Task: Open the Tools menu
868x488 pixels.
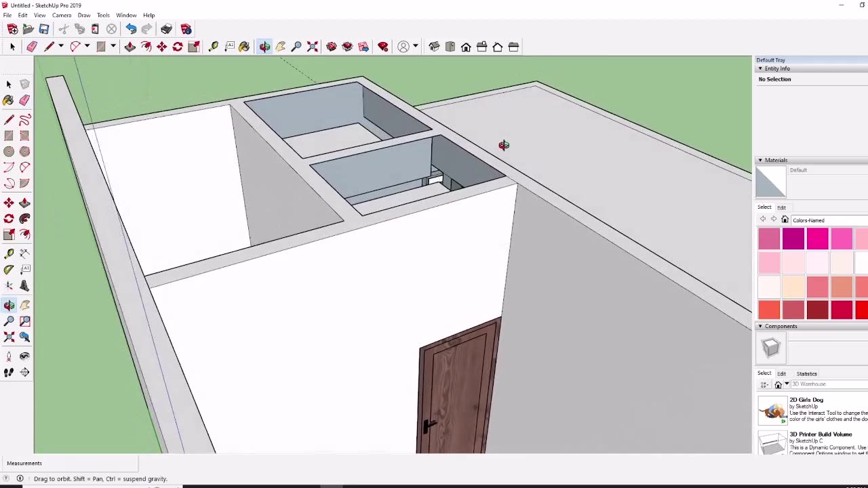Action: point(103,15)
